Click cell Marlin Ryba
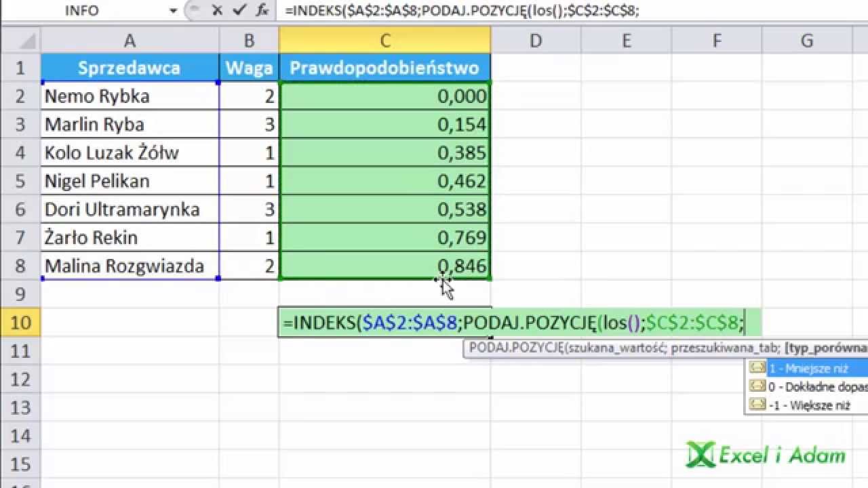868x488 pixels. click(x=130, y=125)
